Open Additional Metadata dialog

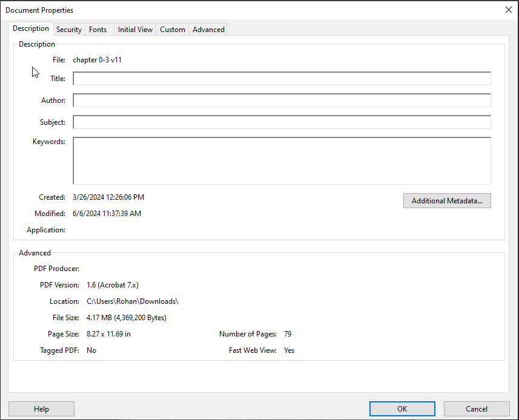tap(447, 201)
